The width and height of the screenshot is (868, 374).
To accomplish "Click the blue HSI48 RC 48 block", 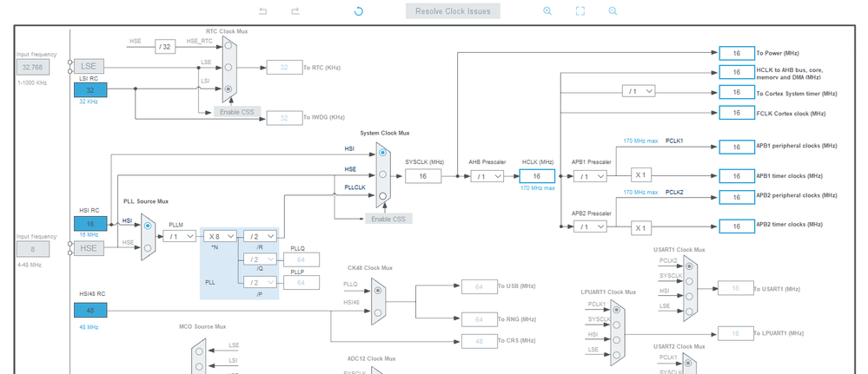I will [x=90, y=311].
